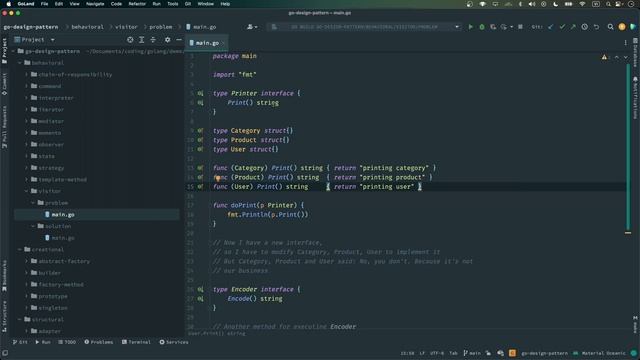The image size is (640, 360).
Task: Hide the Project panel with the minus icon
Action: coord(179,40)
